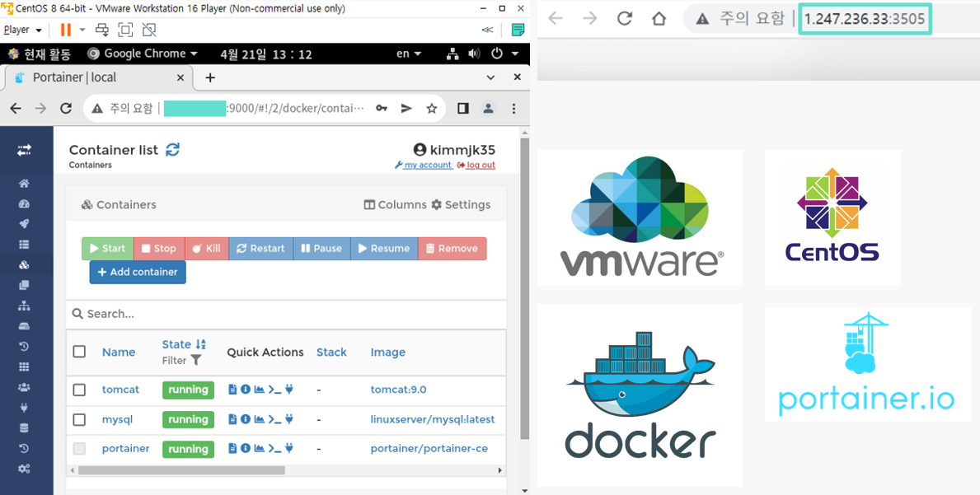
Task: Inspect tomcat container info icon
Action: (246, 390)
